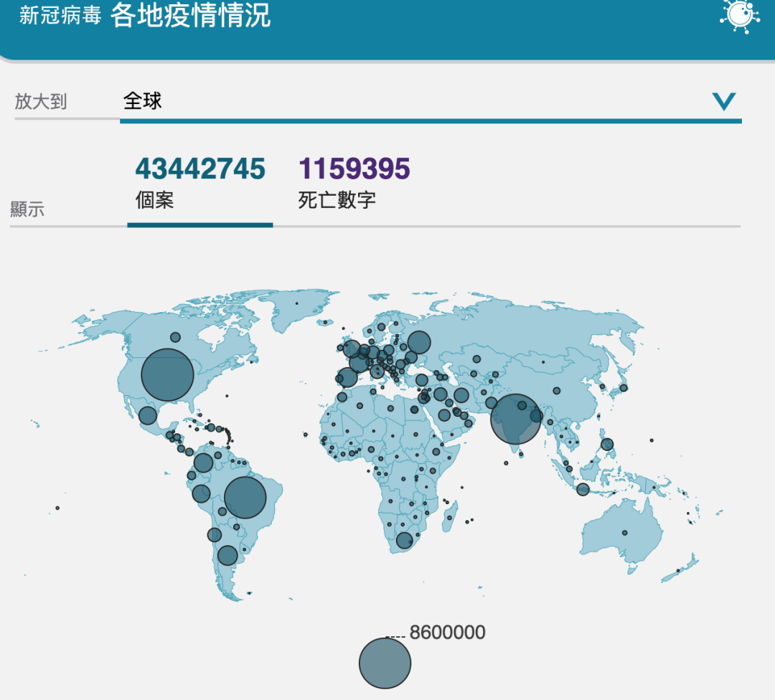Viewport: 775px width, 700px height.
Task: Click the large bubble over Brazil
Action: click(x=245, y=497)
